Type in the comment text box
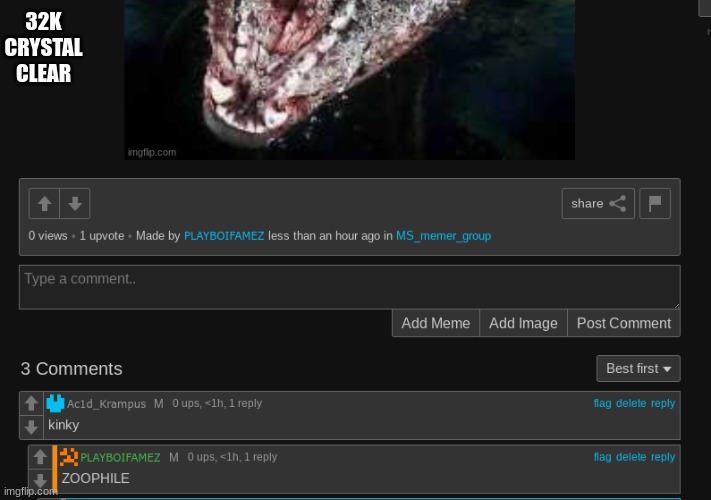The width and height of the screenshot is (711, 500). [349, 287]
